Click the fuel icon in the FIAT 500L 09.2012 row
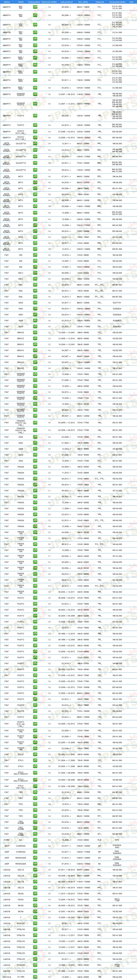This screenshot has width=137, height=980. 35,291
